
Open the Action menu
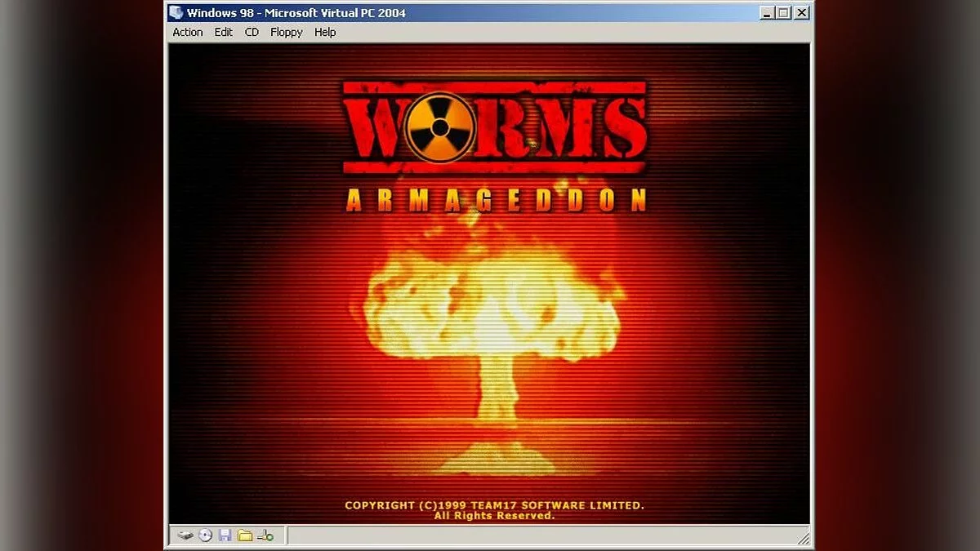[187, 32]
